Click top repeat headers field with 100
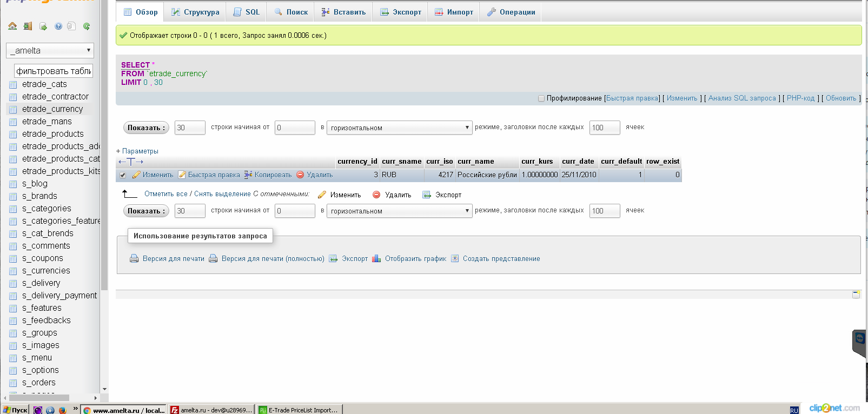Screen dimensions: 868x414 pos(605,128)
